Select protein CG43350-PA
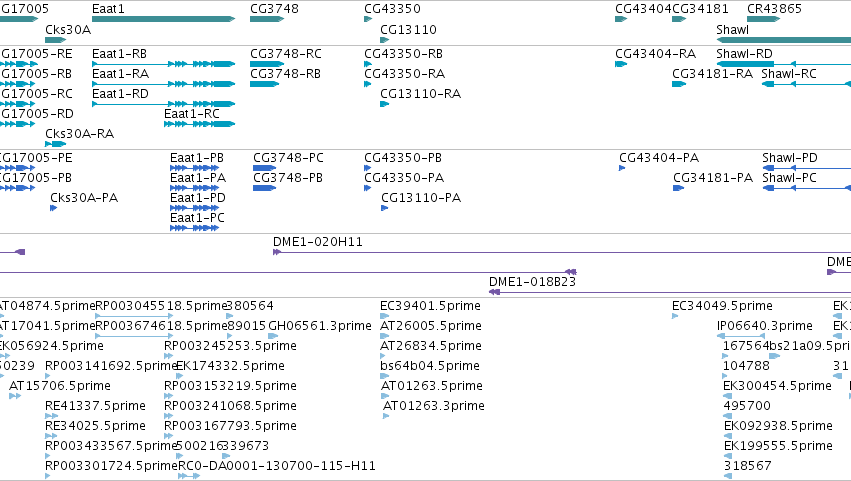The height and width of the screenshot is (481, 851). coord(404,178)
